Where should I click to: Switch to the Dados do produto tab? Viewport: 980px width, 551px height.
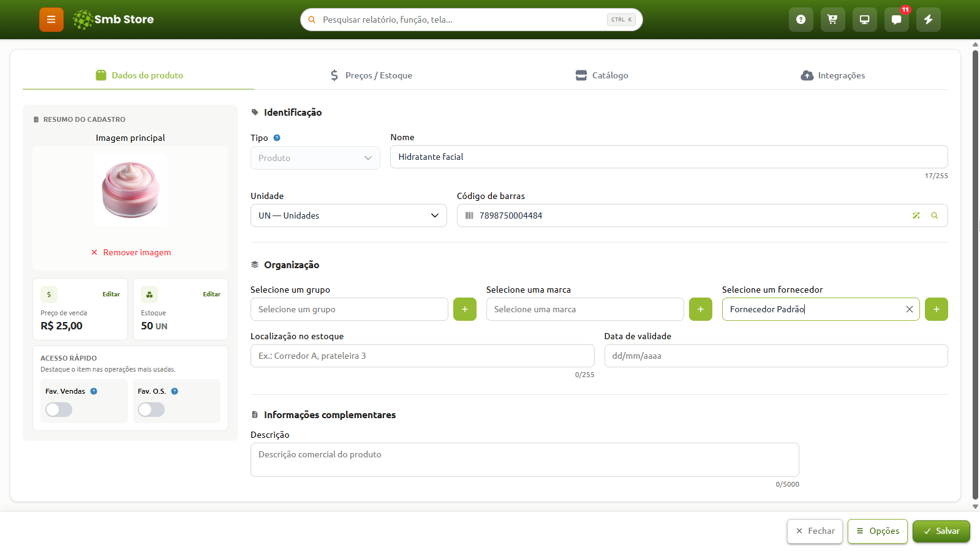pos(139,75)
